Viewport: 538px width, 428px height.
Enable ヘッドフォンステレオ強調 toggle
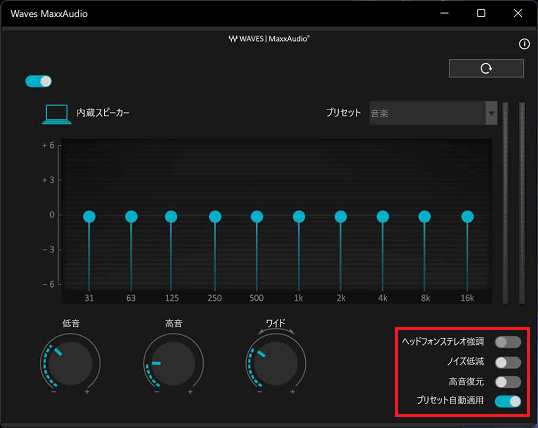(x=508, y=342)
